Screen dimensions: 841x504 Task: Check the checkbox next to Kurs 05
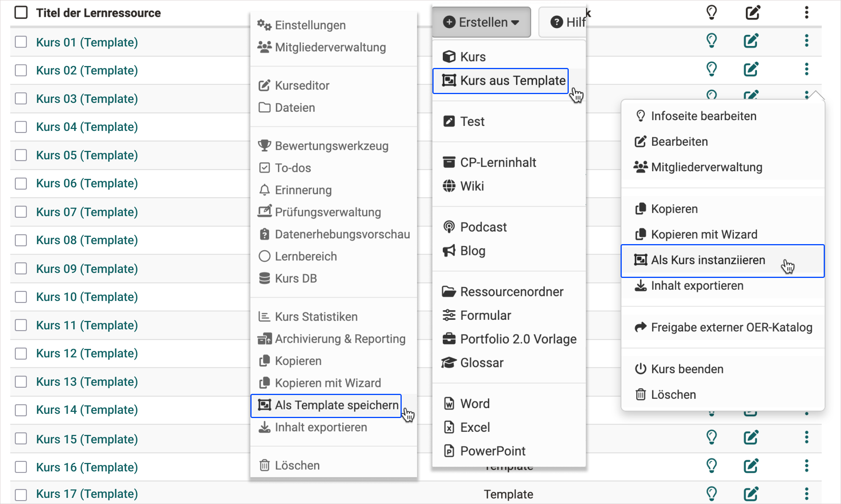click(21, 155)
